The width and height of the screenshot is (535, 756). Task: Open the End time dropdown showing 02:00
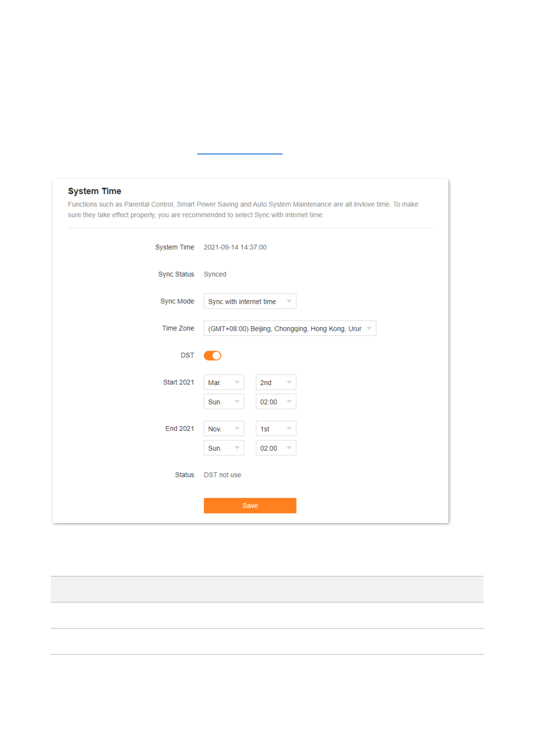pos(276,448)
